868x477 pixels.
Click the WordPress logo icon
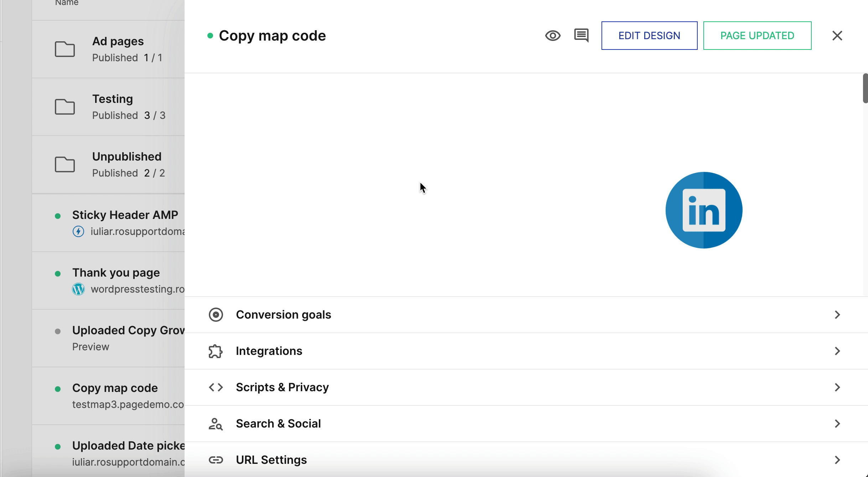78,289
